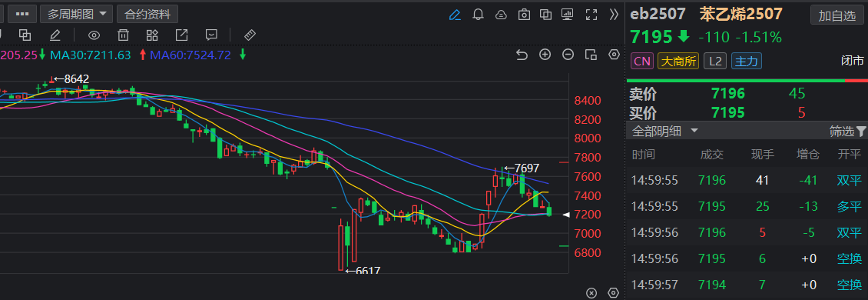Click the overlapping-squares icon beside the camera

(x=546, y=15)
